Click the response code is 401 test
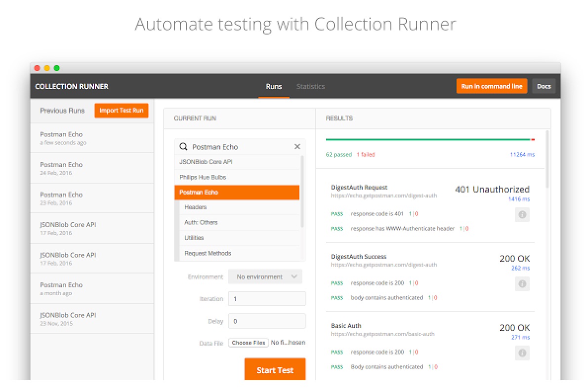This screenshot has width=584, height=392. 377,214
